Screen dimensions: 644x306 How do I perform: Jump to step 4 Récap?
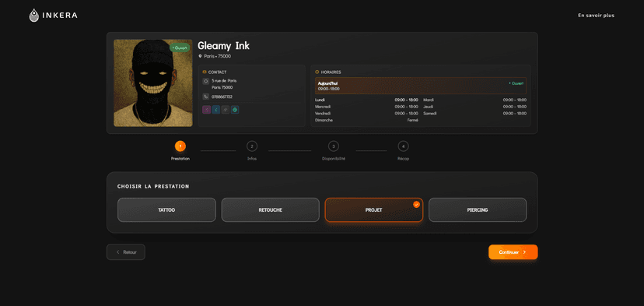pos(404,146)
